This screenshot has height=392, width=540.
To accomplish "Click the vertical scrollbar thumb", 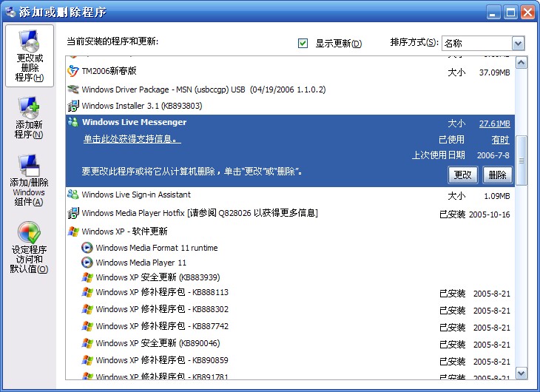I will 521,160.
